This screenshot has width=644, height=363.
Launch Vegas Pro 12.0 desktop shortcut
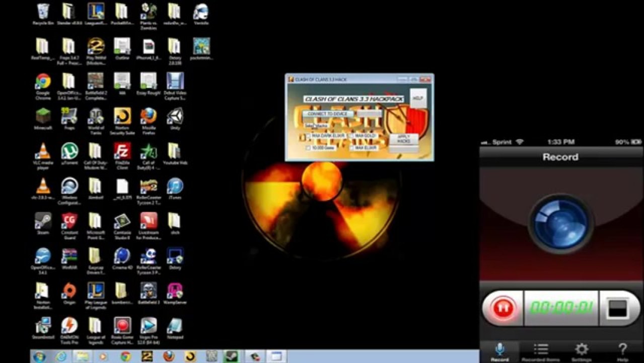tap(148, 331)
